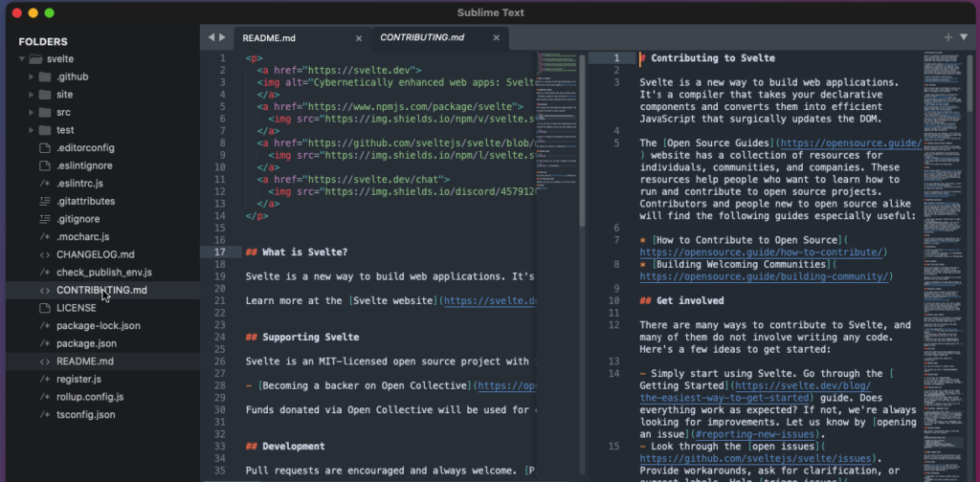Expand the .github folder
Image resolution: width=980 pixels, height=482 pixels.
coord(31,77)
